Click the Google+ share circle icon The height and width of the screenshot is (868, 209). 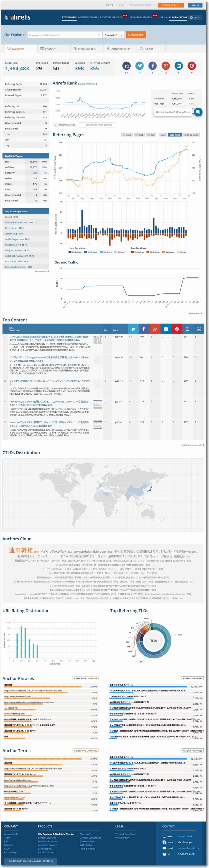(166, 66)
